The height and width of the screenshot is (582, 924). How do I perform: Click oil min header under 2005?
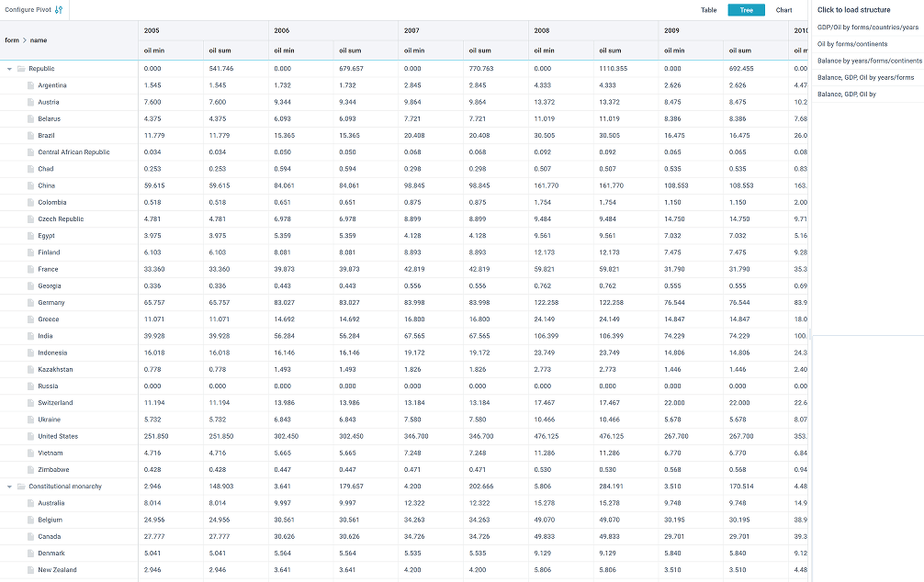tap(171, 50)
